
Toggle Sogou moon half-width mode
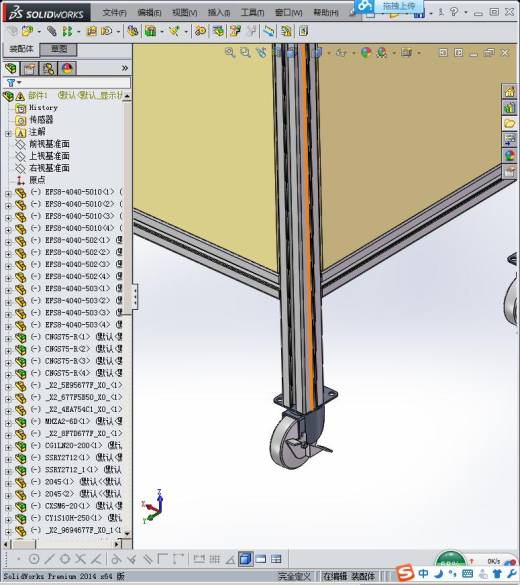pos(439,573)
